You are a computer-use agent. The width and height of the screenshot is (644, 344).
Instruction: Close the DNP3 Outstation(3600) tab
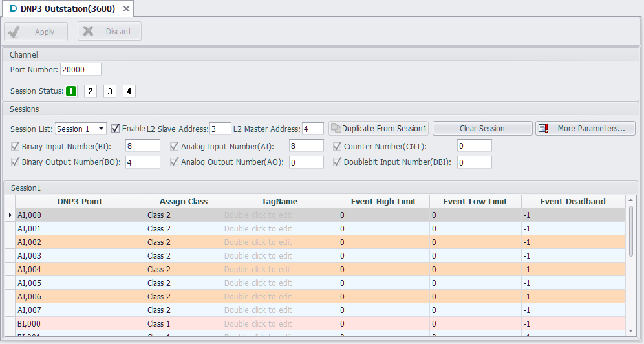pyautogui.click(x=126, y=9)
